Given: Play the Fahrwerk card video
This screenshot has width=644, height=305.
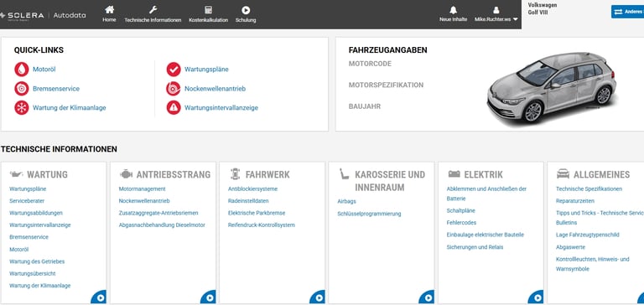Looking at the screenshot, I should (319, 297).
